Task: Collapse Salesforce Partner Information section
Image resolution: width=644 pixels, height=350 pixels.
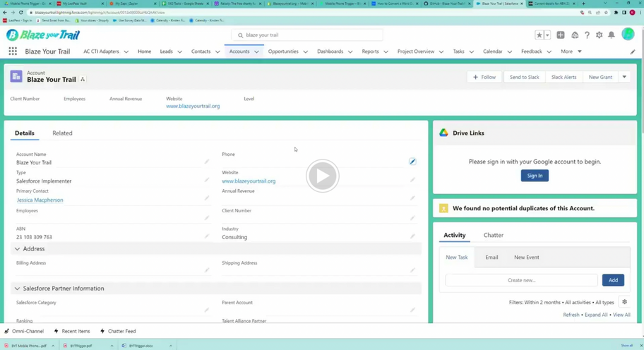Action: click(18, 289)
